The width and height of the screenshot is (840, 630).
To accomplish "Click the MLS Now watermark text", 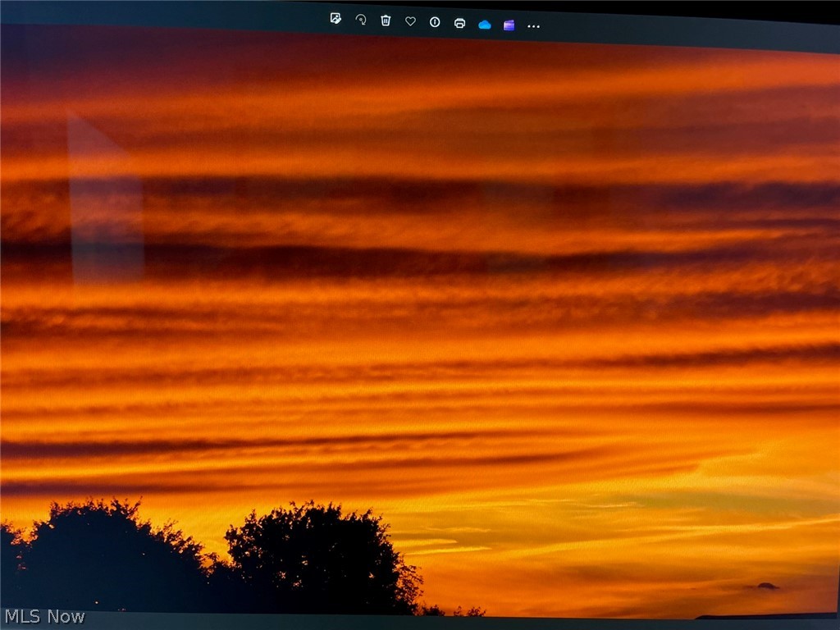I will (44, 617).
